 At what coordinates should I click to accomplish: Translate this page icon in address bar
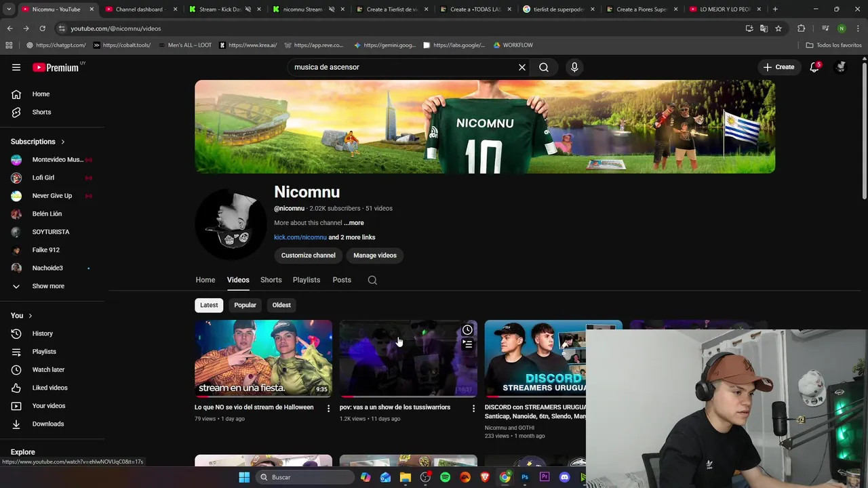click(764, 28)
